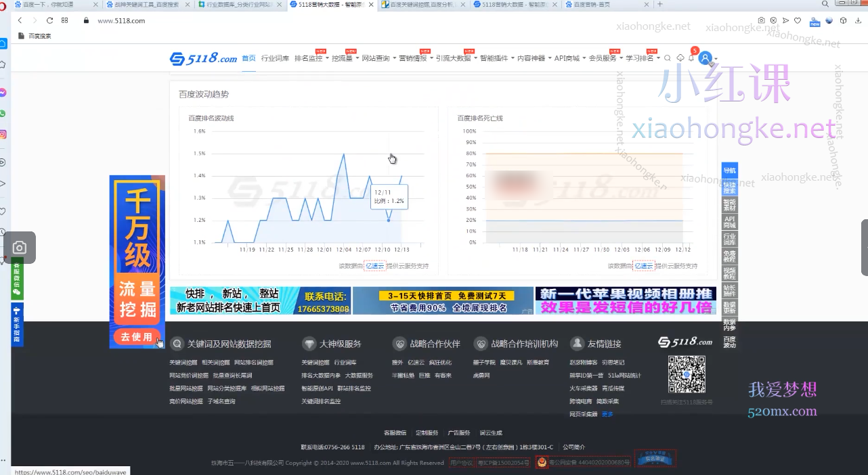This screenshot has height=475, width=868.
Task: Expand the 排名监控 dropdown menu
Action: tap(310, 58)
